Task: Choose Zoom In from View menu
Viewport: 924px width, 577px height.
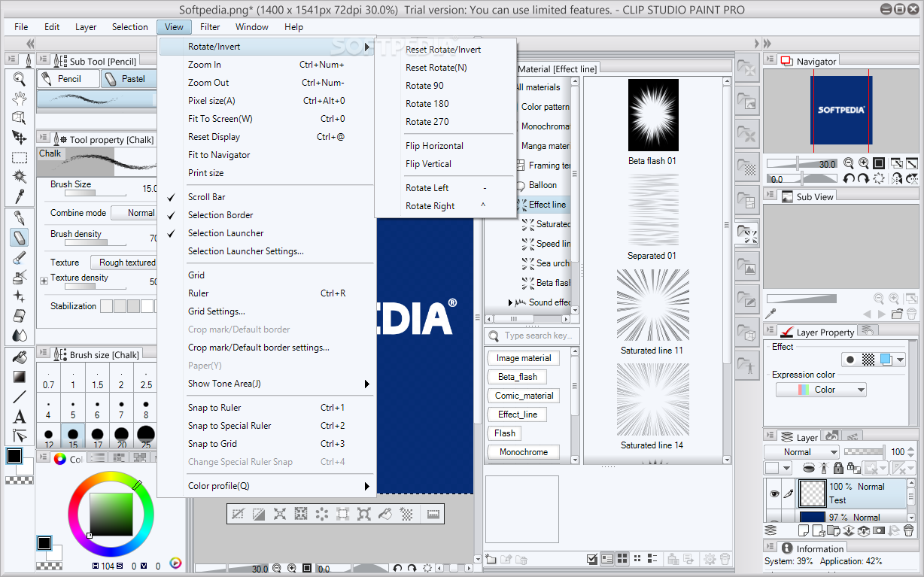Action: 266,65
